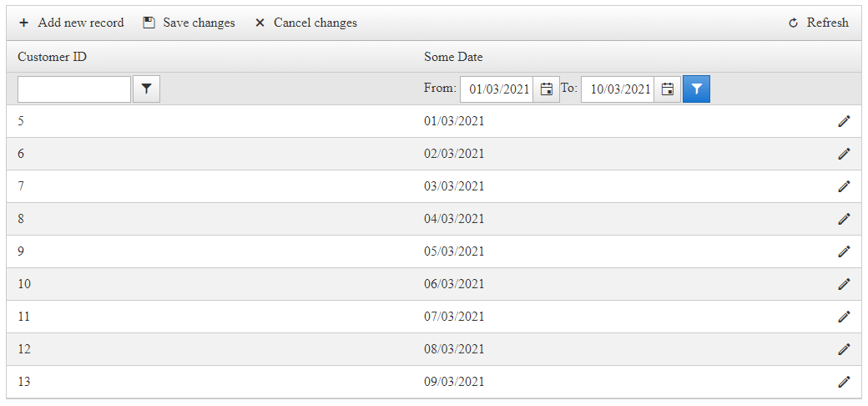Image resolution: width=868 pixels, height=406 pixels.
Task: Edit the customer 9 record
Action: click(x=844, y=251)
